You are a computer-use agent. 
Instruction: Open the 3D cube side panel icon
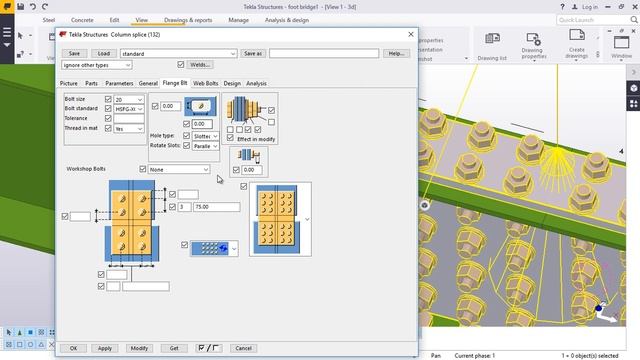click(x=633, y=87)
